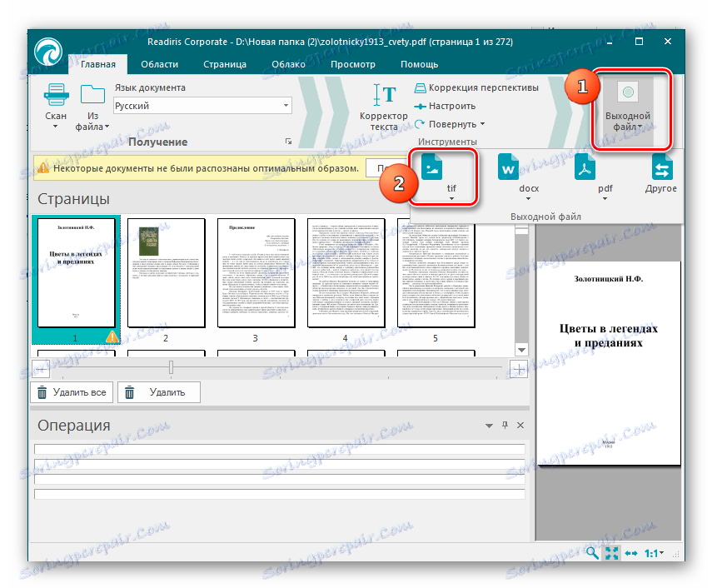Open the Помощь tab
The width and height of the screenshot is (712, 588).
(419, 64)
